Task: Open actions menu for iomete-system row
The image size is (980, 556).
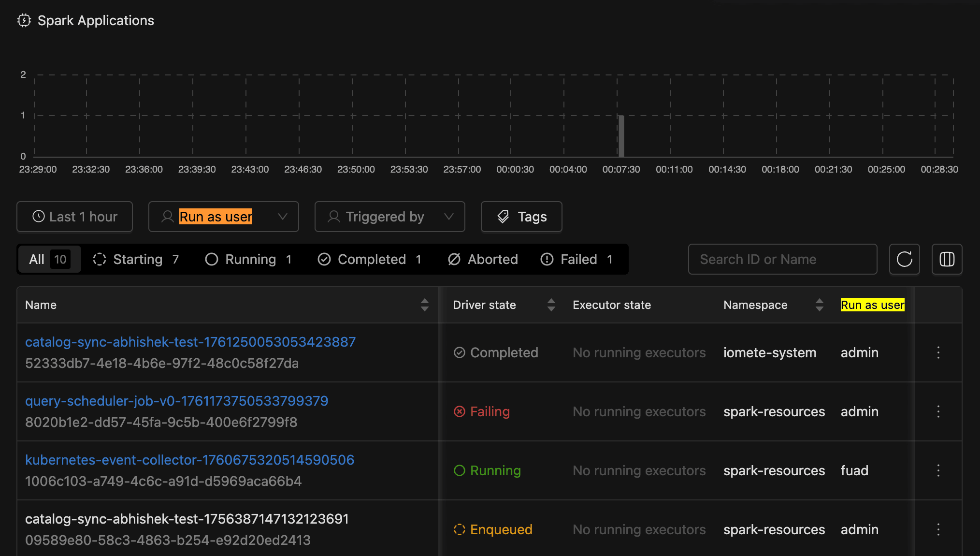Action: click(x=938, y=352)
